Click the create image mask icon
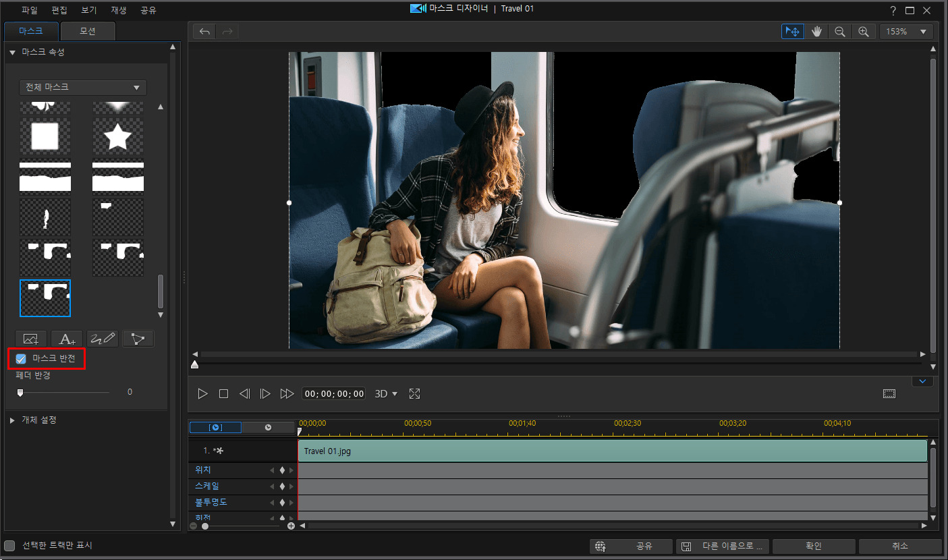 (31, 339)
